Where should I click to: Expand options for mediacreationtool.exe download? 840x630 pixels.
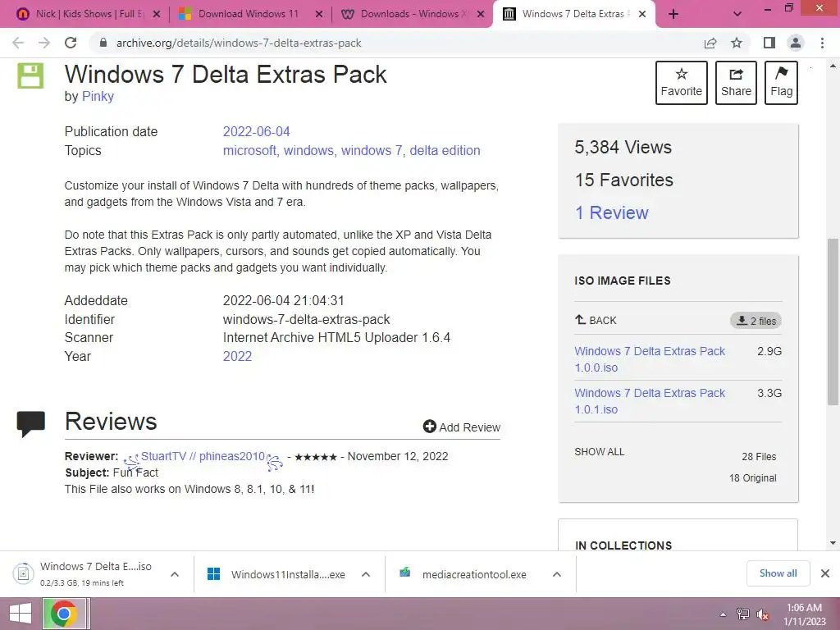click(557, 574)
